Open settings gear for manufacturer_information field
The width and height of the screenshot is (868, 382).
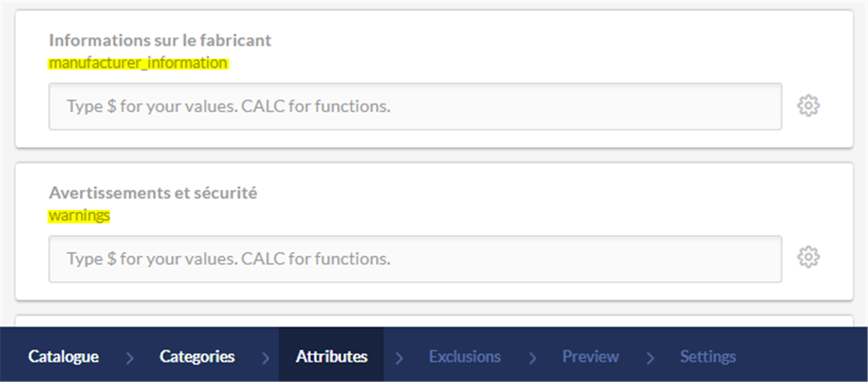[808, 106]
